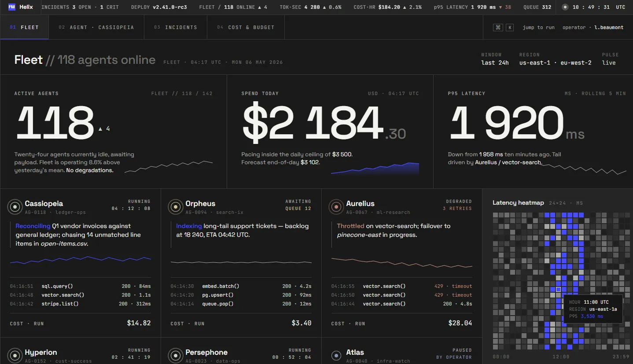Viewport: 633px width, 364px height.
Task: Toggle the Pulse live setting
Action: (x=610, y=59)
